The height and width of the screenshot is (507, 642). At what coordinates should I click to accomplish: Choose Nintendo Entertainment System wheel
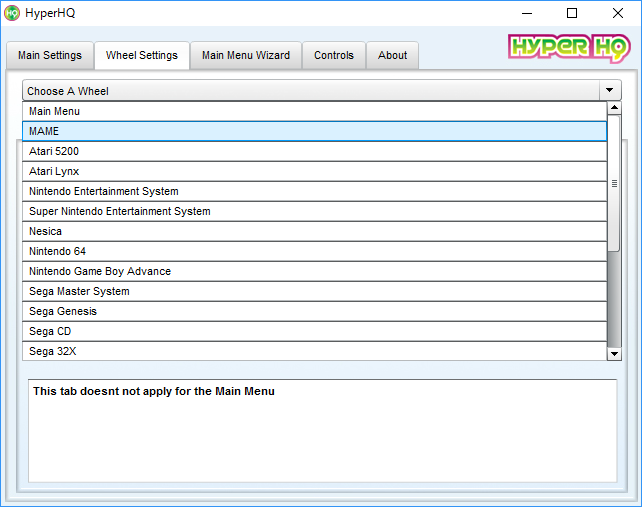tap(314, 192)
